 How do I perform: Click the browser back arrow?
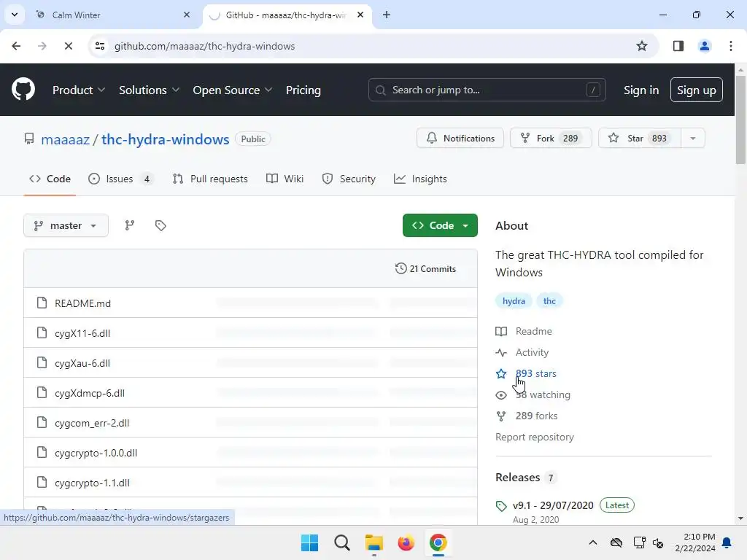(x=16, y=46)
